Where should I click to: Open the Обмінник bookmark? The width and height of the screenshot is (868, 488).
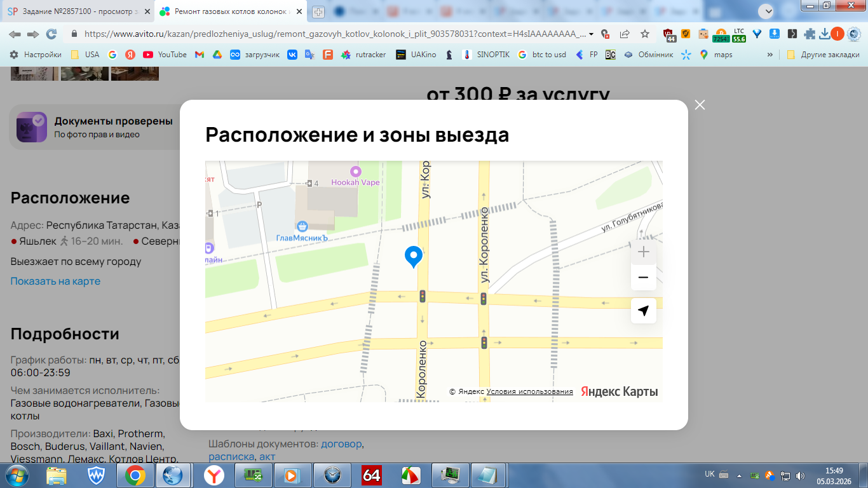[648, 55]
